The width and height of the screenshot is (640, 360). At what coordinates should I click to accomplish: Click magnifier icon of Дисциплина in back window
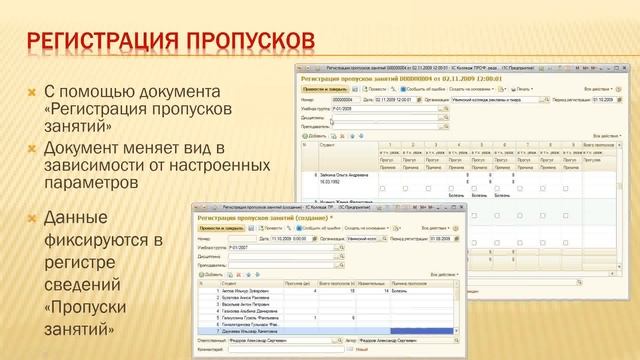point(446,118)
